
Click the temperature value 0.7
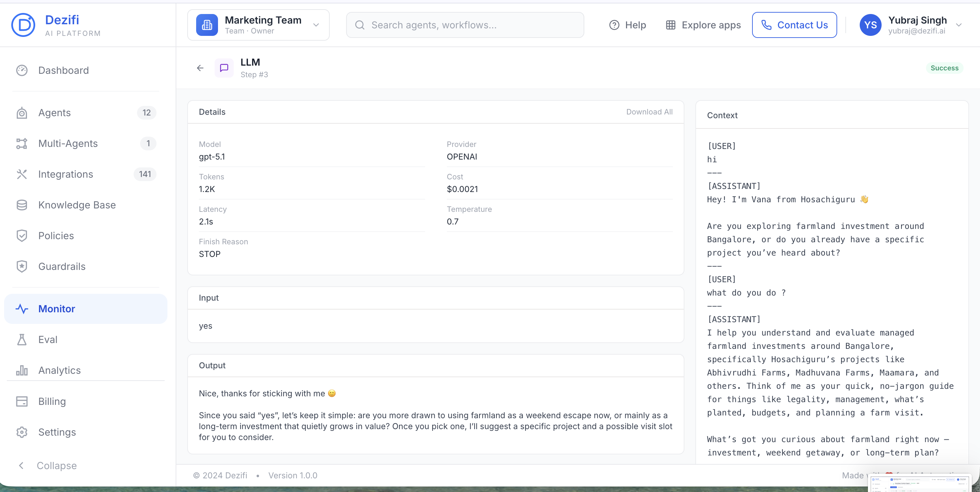453,221
